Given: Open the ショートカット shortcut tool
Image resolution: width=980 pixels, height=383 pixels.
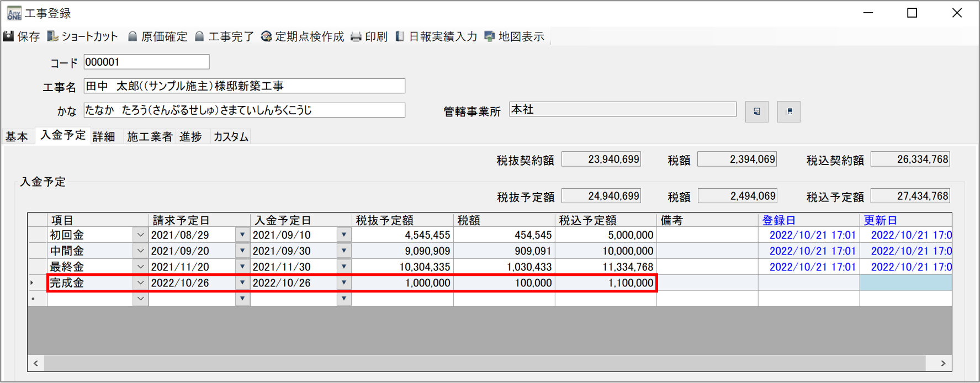Looking at the screenshot, I should [x=53, y=36].
